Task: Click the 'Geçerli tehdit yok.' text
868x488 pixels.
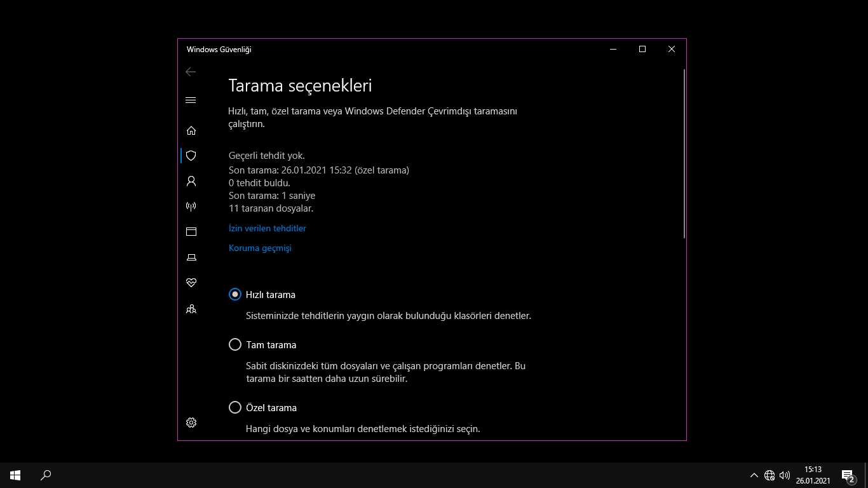Action: click(266, 155)
